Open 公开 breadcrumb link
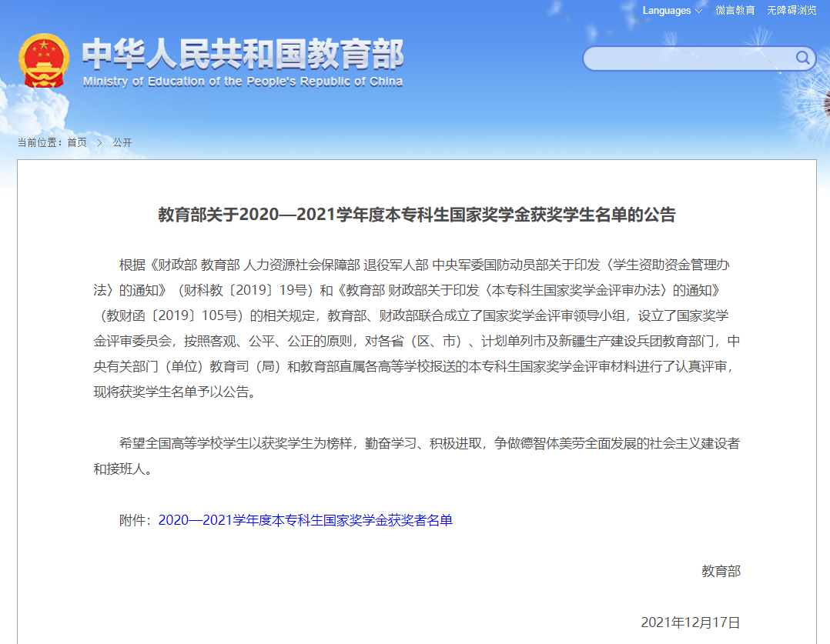This screenshot has height=644, width=830. pyautogui.click(x=122, y=142)
